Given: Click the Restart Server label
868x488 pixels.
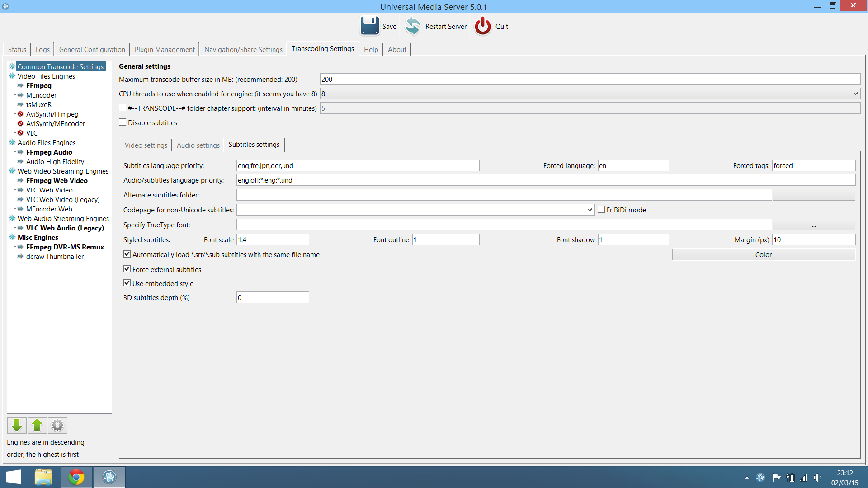Looking at the screenshot, I should click(x=446, y=26).
